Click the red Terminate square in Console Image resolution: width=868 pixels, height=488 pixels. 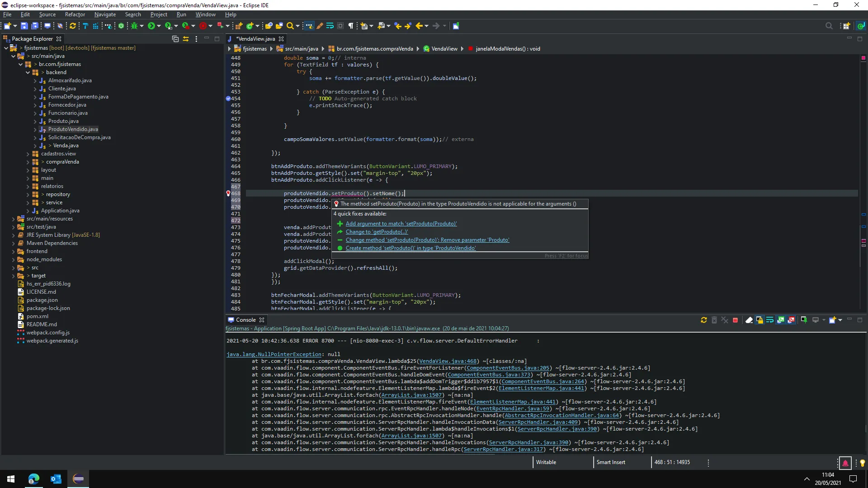pos(735,320)
